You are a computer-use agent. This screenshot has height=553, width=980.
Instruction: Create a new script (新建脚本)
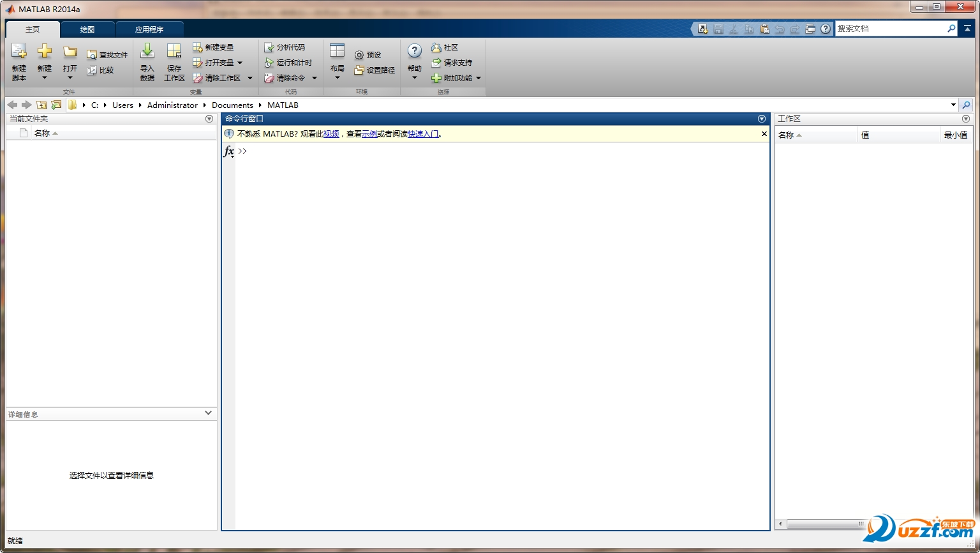[x=19, y=62]
